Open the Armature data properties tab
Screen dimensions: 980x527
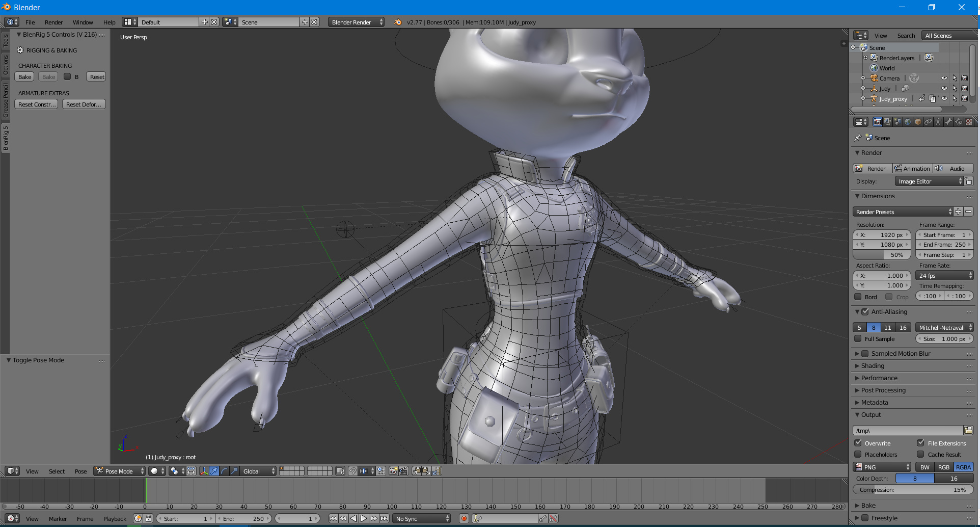[x=938, y=122]
